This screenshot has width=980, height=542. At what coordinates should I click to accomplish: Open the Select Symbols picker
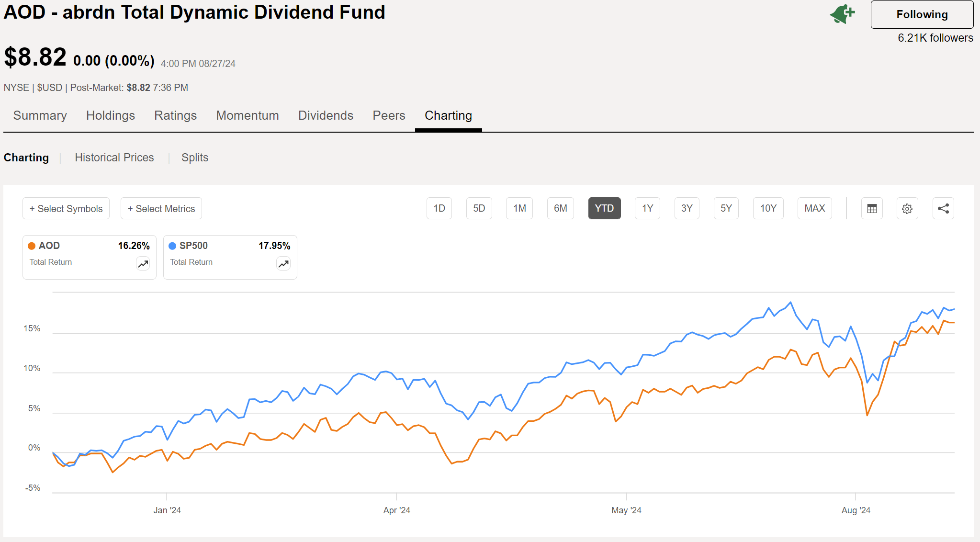point(66,208)
